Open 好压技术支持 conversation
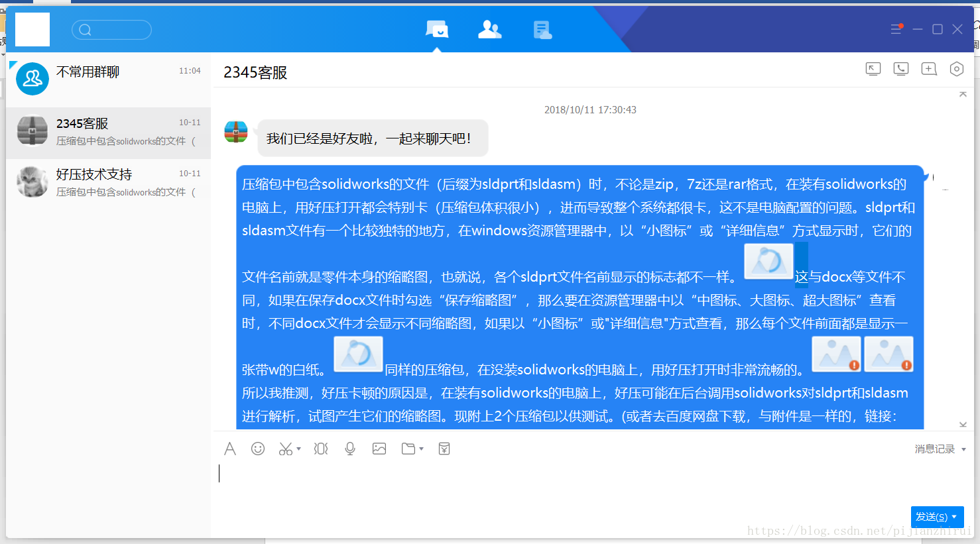The height and width of the screenshot is (544, 980). (x=108, y=182)
